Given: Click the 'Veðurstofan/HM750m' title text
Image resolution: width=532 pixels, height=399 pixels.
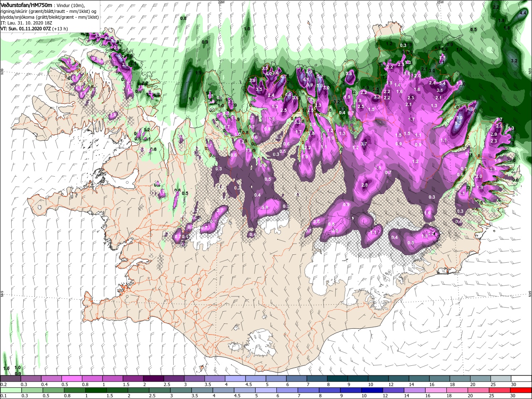Looking at the screenshot, I should (26, 5).
